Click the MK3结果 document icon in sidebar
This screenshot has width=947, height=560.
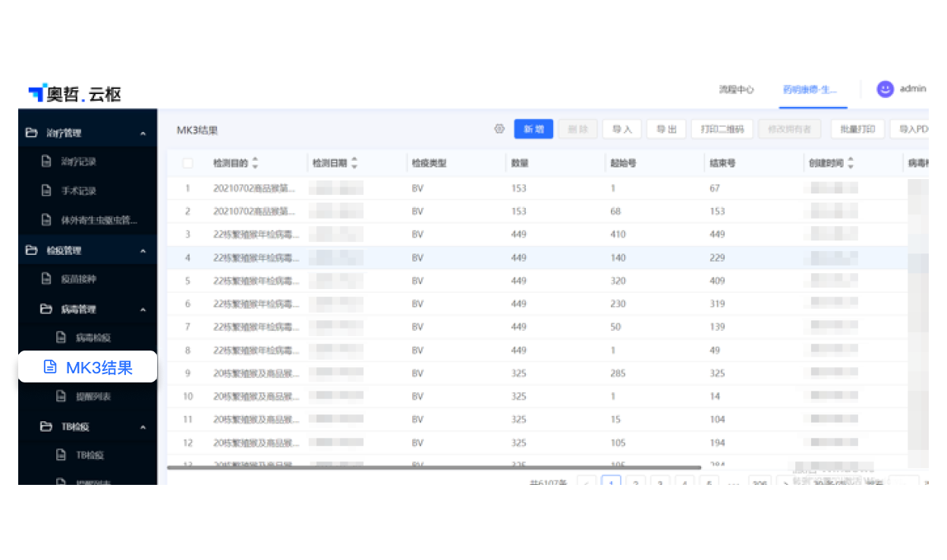coord(50,367)
